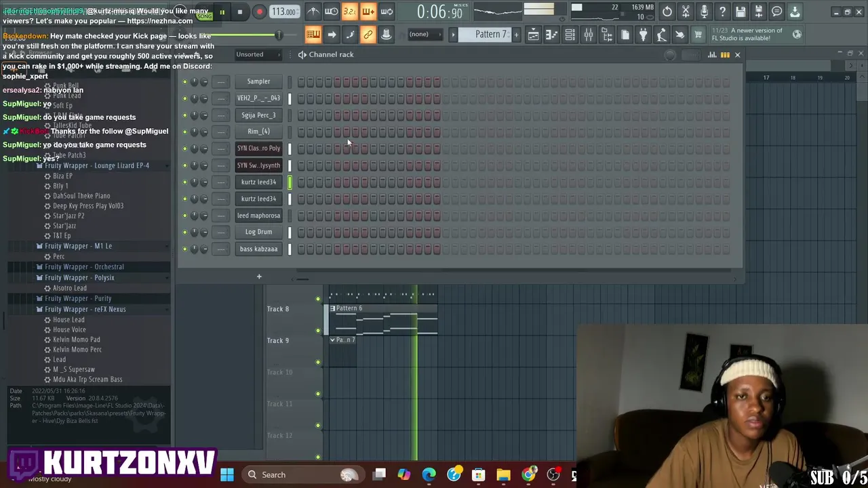868x488 pixels.
Task: Add a new pattern with plus button
Action: pyautogui.click(x=516, y=35)
